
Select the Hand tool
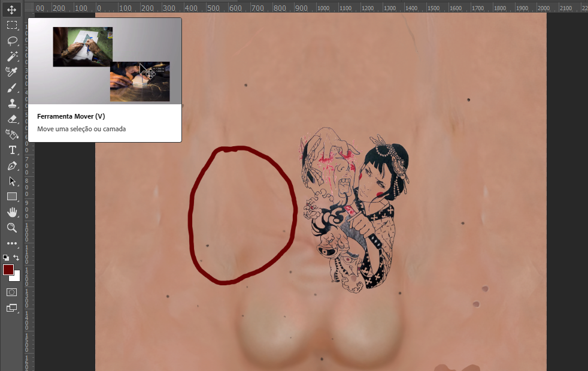coord(12,212)
